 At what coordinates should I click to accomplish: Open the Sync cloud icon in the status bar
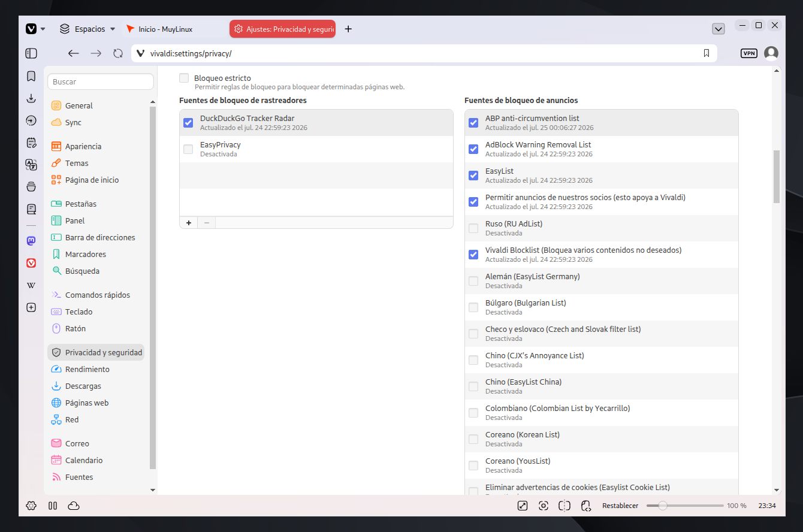tap(74, 506)
